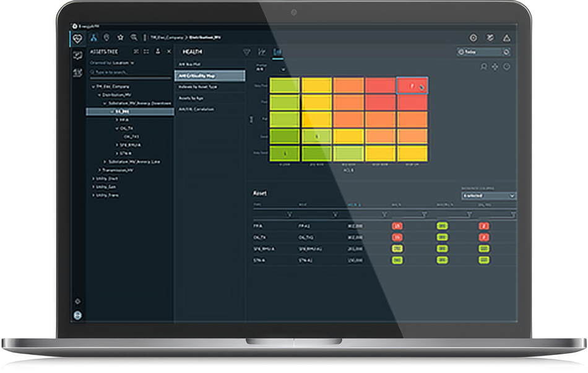
Task: Open second left sidebar monitor icon
Action: (77, 56)
